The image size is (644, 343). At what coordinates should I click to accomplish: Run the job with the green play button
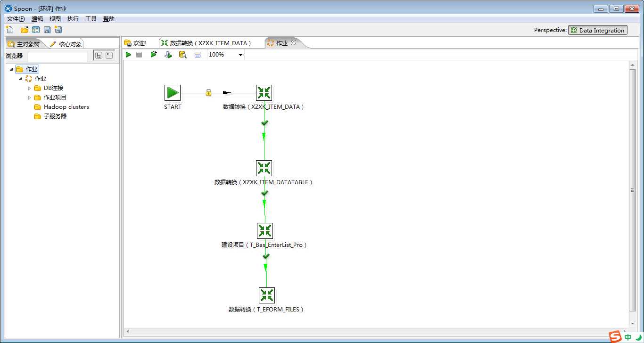click(x=128, y=55)
